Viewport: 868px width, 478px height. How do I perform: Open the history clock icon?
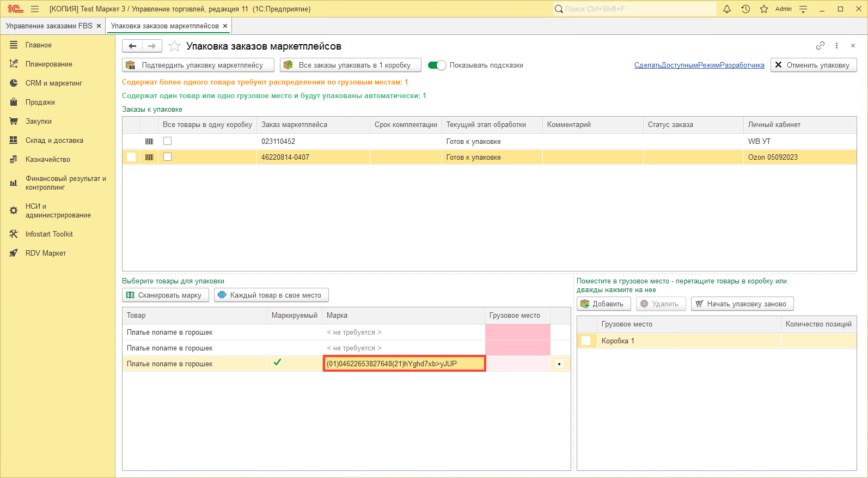click(x=745, y=9)
